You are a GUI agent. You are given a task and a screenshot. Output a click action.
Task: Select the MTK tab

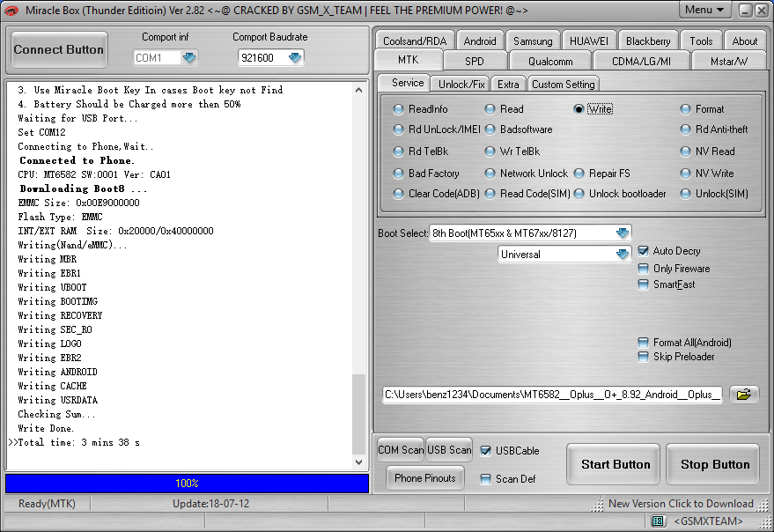(409, 60)
